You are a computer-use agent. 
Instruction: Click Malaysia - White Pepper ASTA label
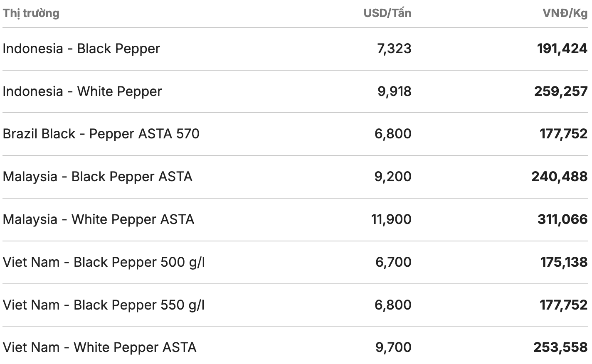coord(99,219)
